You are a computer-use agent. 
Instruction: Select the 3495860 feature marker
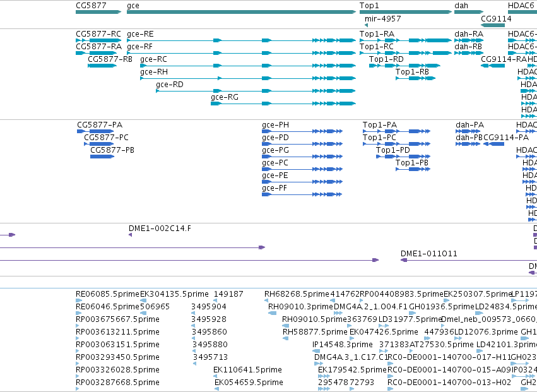194,338
